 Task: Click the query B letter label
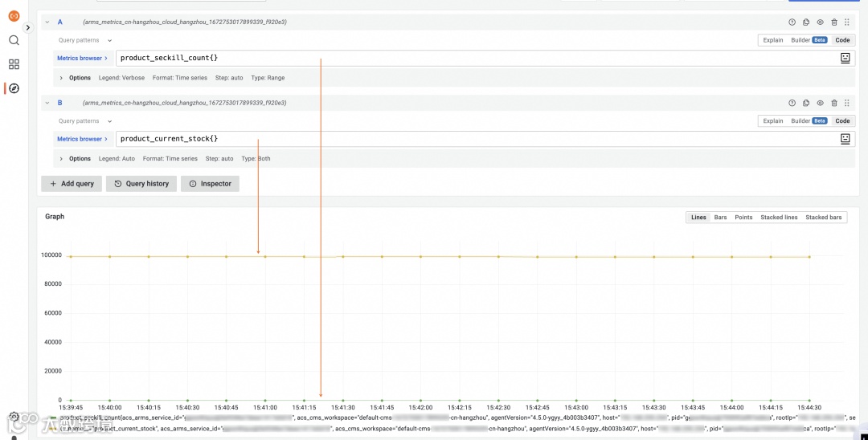[60, 103]
